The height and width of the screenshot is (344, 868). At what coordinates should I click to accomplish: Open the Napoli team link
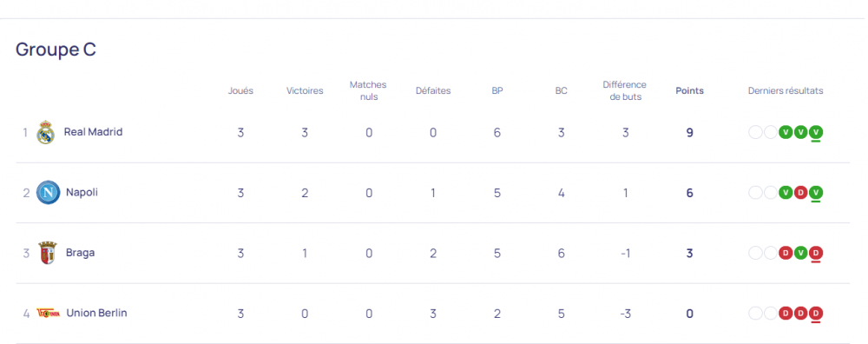pos(82,192)
